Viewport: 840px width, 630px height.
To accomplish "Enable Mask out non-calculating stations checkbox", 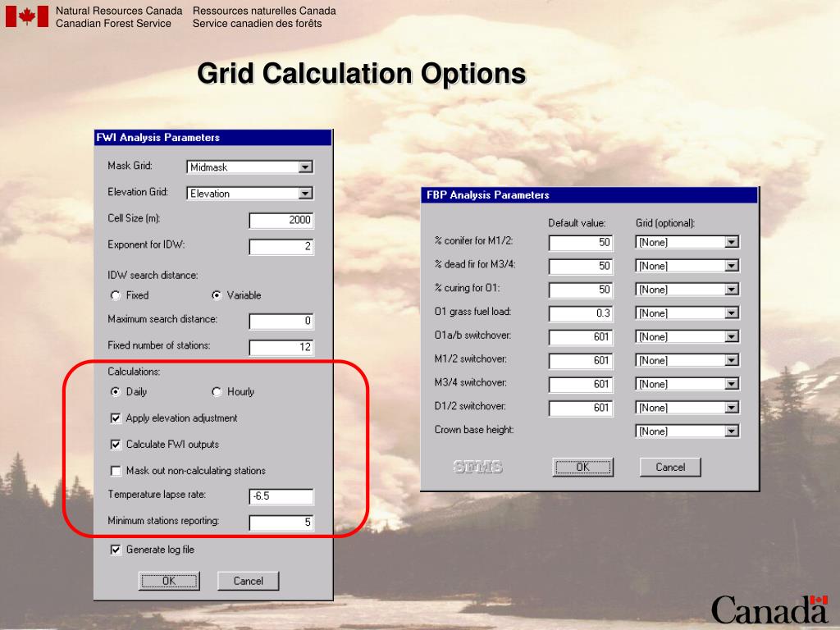I will pos(116,470).
